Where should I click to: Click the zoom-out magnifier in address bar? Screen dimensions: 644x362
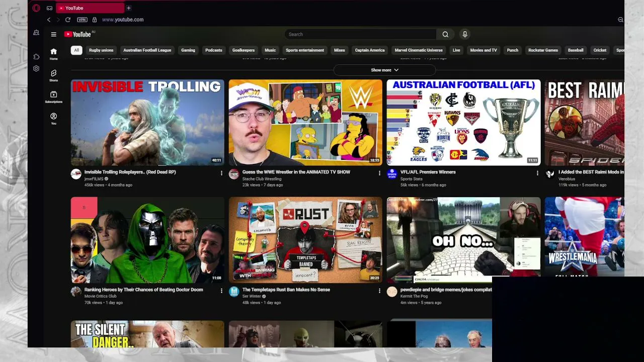(x=620, y=20)
